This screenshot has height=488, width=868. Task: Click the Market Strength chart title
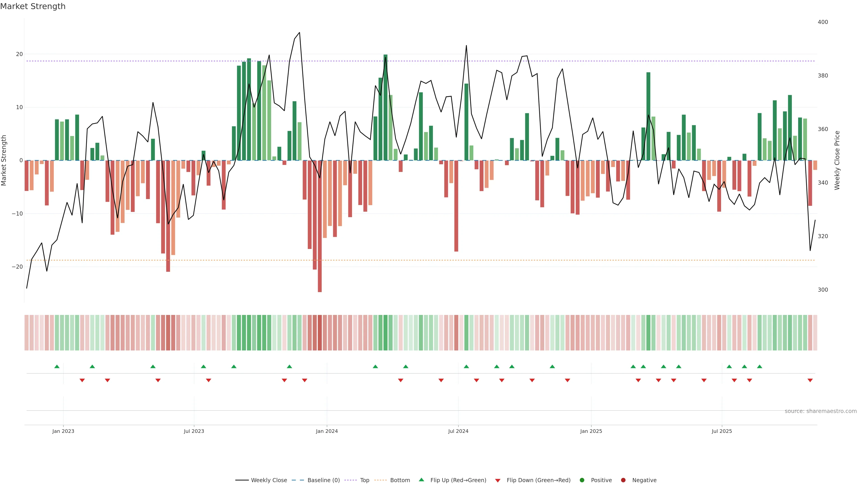33,6
